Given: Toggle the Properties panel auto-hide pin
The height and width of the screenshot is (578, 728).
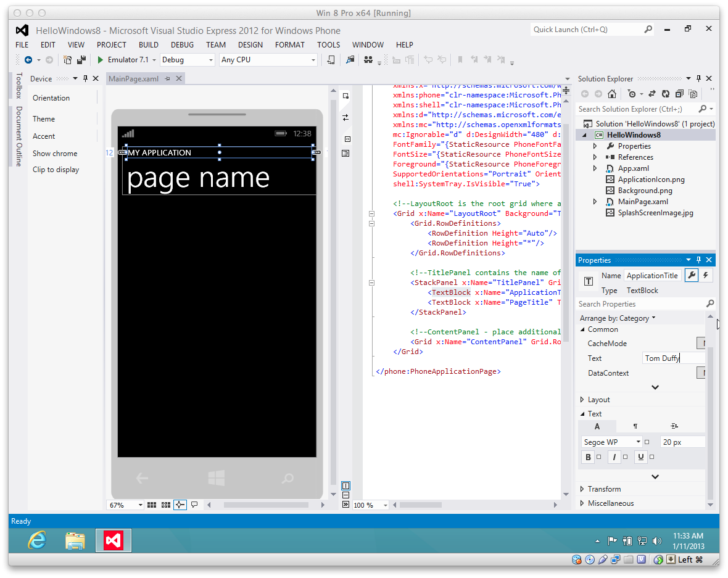Looking at the screenshot, I should pyautogui.click(x=699, y=260).
